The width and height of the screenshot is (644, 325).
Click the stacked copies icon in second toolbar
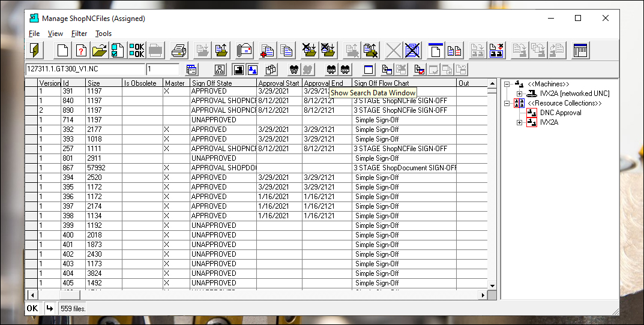click(x=271, y=70)
